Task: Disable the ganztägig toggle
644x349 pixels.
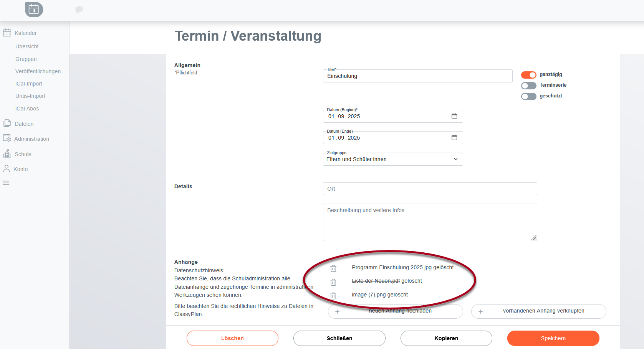Action: point(528,75)
